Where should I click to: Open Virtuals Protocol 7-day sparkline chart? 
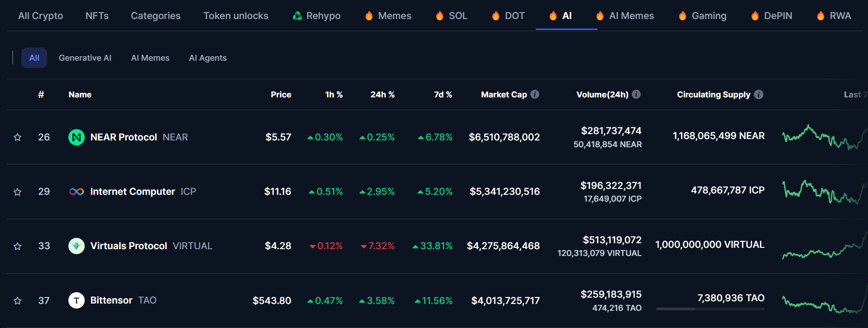(825, 246)
